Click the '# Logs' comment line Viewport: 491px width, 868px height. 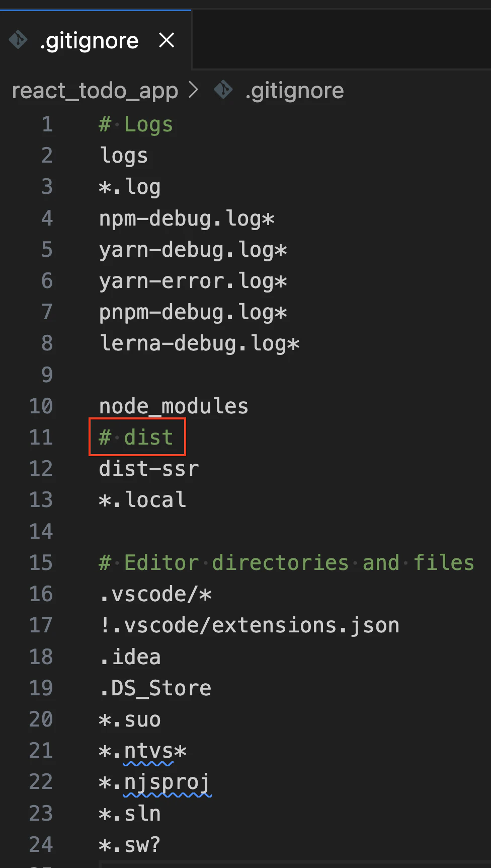click(136, 124)
